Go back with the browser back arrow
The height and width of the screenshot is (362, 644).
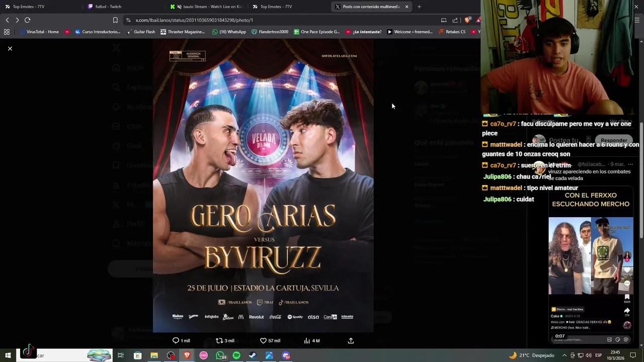pos(7,20)
